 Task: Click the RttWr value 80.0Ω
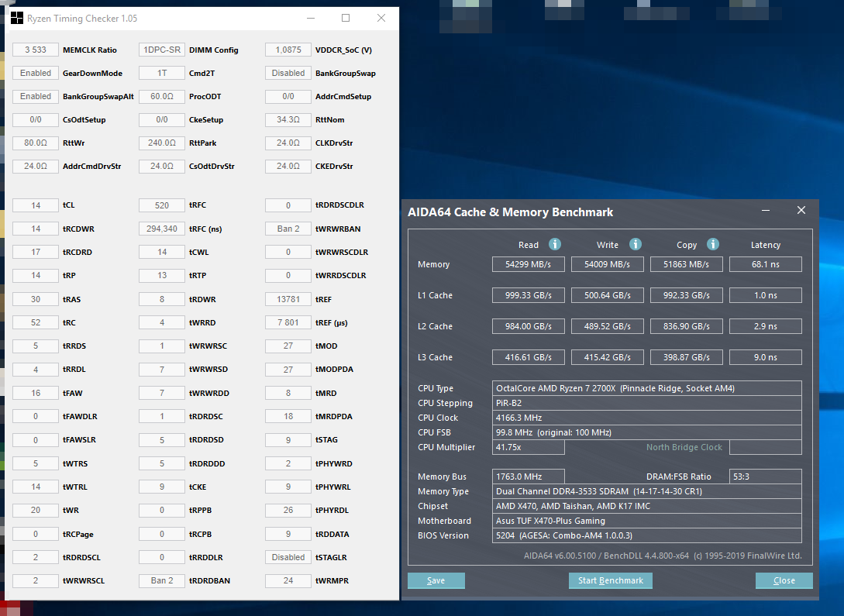click(36, 143)
